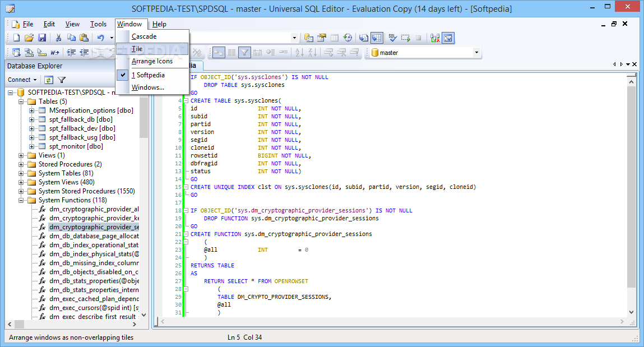
Task: Click the New document icon
Action: [16, 38]
